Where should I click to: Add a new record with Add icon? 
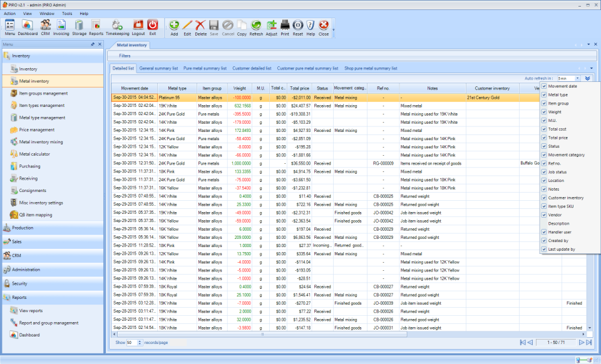(x=174, y=27)
